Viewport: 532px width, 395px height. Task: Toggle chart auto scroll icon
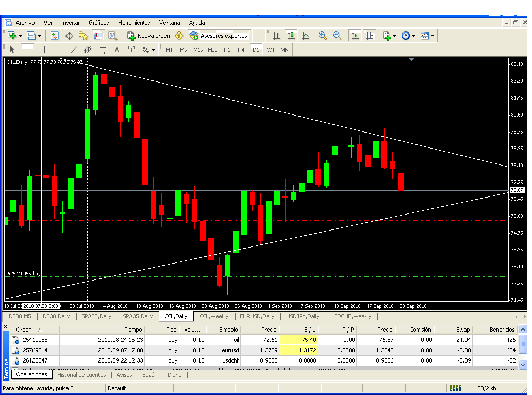[355, 36]
